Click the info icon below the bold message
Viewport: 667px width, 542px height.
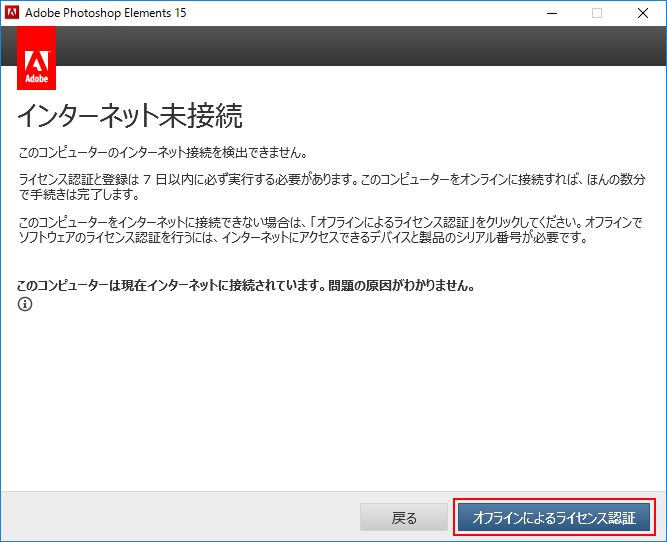pos(25,304)
